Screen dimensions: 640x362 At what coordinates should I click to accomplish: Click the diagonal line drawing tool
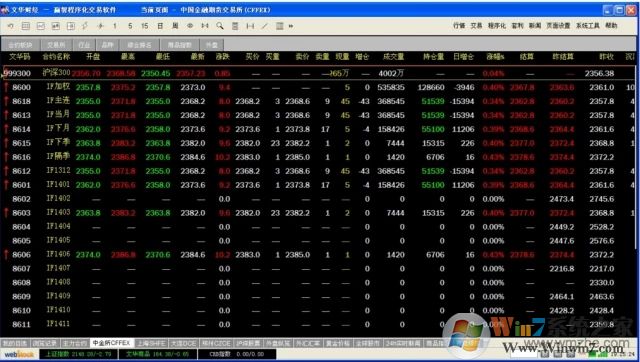(265, 26)
